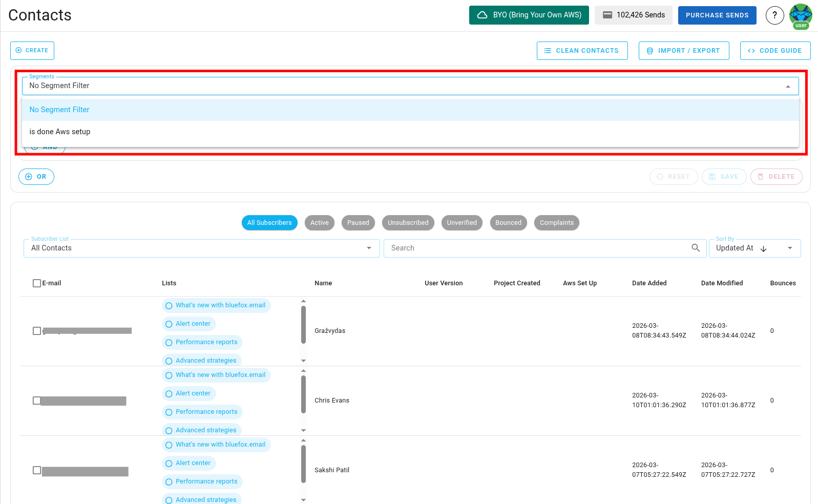
Task: Click the name 'Gražvydas'
Action: pos(330,331)
